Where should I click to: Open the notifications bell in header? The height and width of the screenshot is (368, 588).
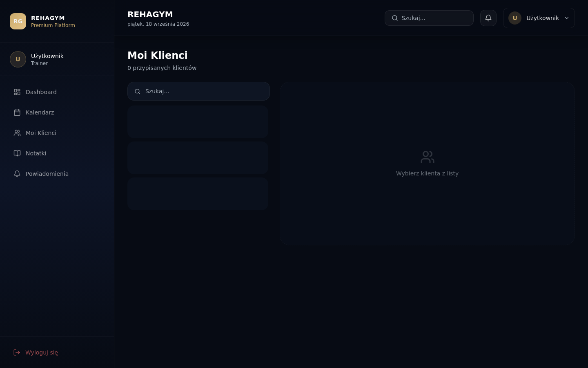[488, 18]
